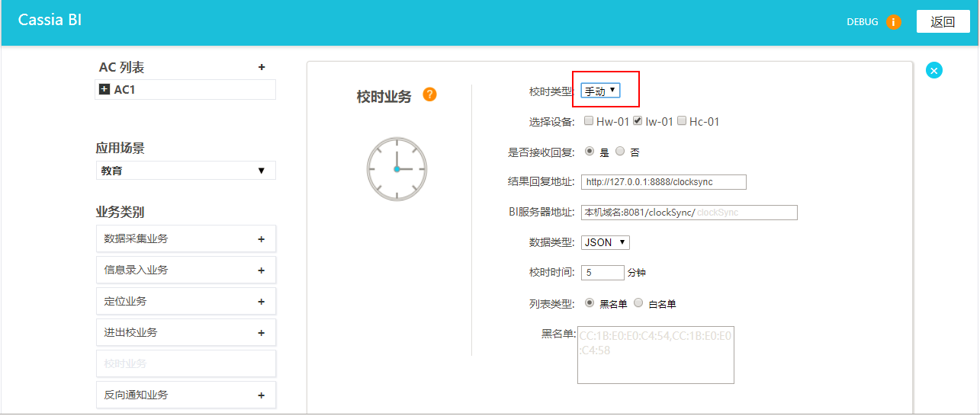Viewport: 980px width, 416px height.
Task: Click the plus icon on 数据采集业务
Action: tap(261, 239)
